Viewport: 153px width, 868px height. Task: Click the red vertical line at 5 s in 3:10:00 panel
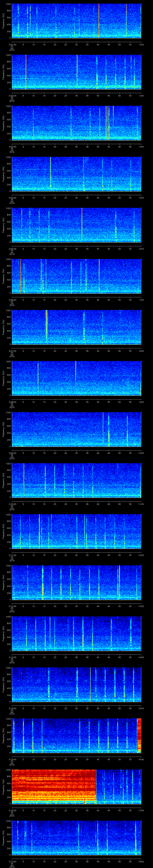(24, 480)
